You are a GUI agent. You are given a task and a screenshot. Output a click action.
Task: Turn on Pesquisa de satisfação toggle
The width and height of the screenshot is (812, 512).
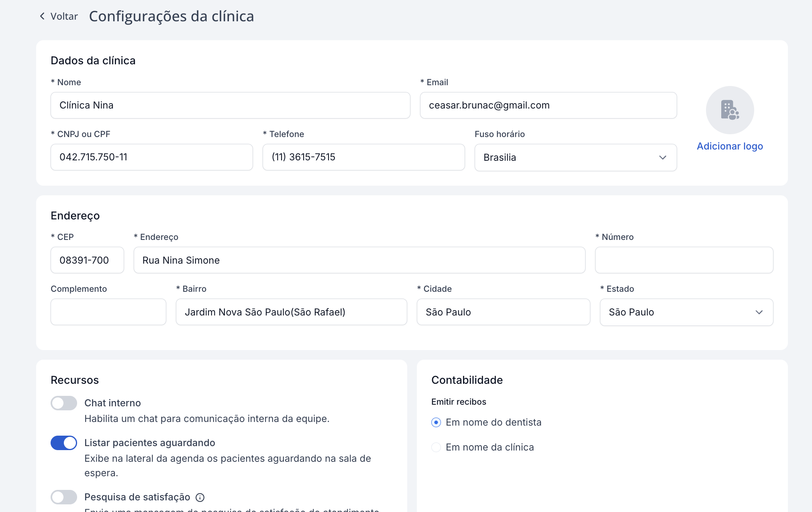(x=64, y=497)
